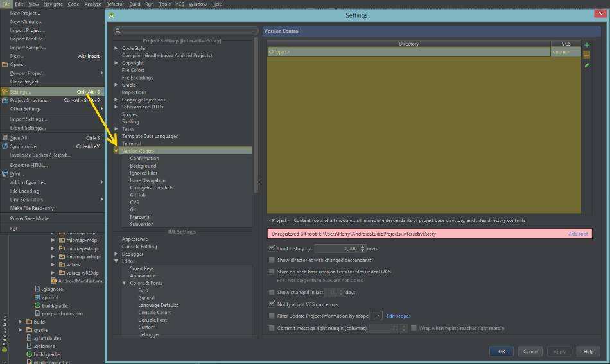
Task: Click the green pencil edit mapping icon
Action: (587, 65)
